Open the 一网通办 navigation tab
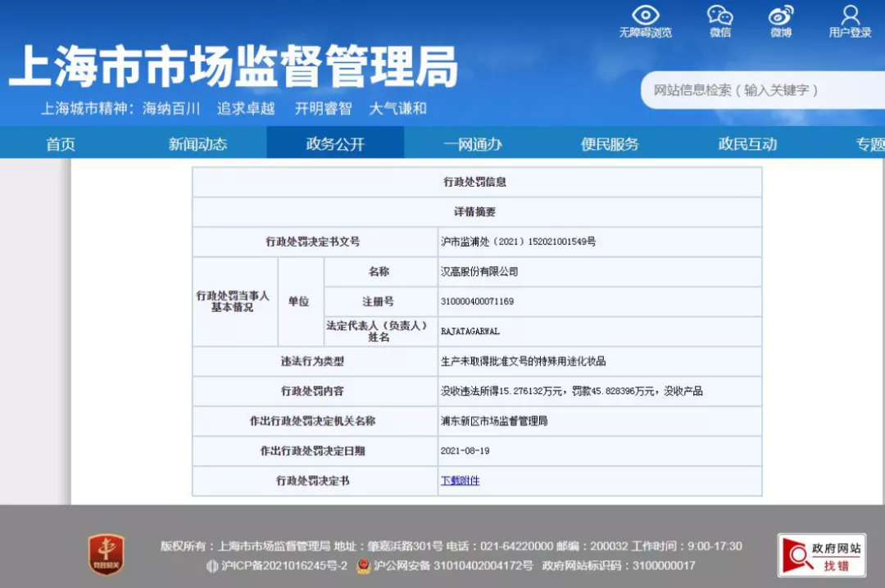This screenshot has height=588, width=885. (473, 145)
